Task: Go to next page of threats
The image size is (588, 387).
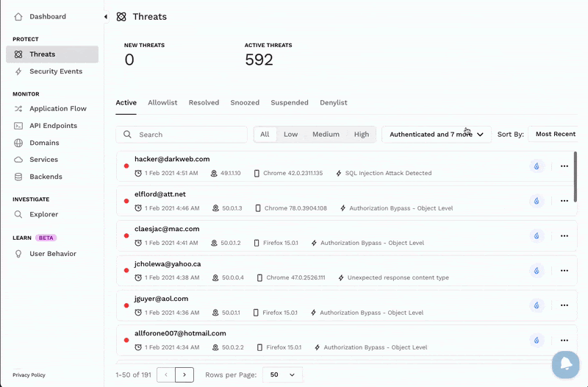Action: click(x=184, y=374)
